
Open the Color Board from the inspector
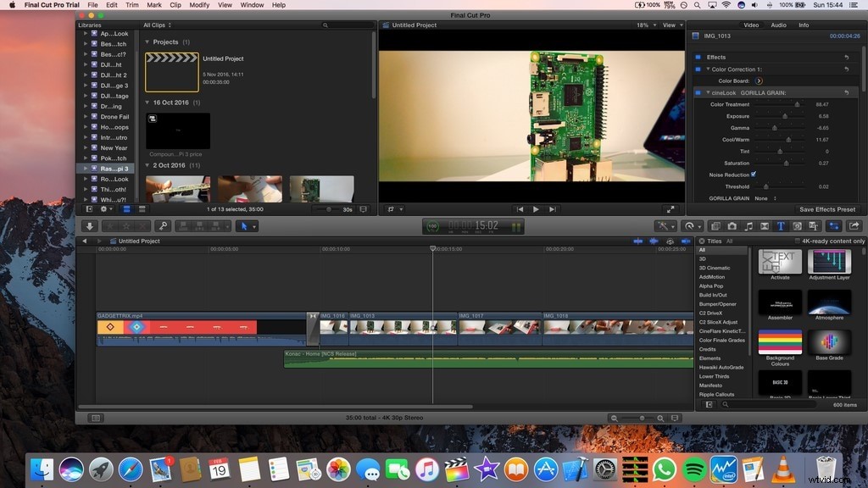[759, 81]
